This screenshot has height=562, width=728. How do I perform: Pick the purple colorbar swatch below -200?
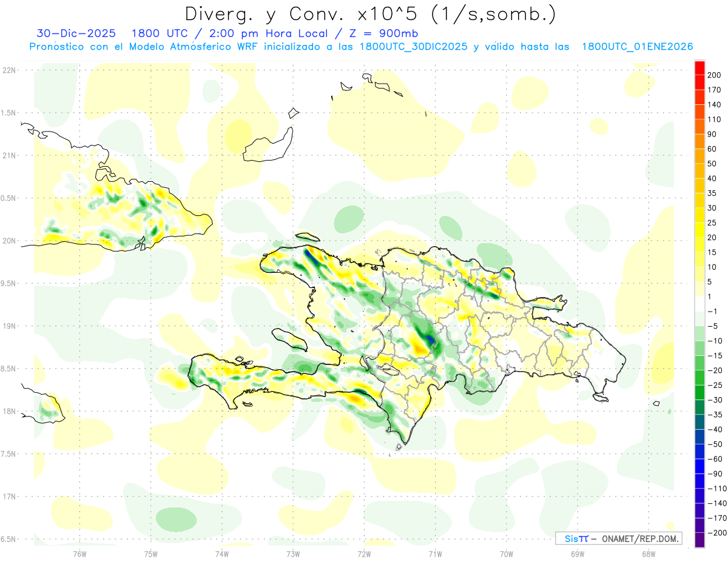click(x=699, y=540)
